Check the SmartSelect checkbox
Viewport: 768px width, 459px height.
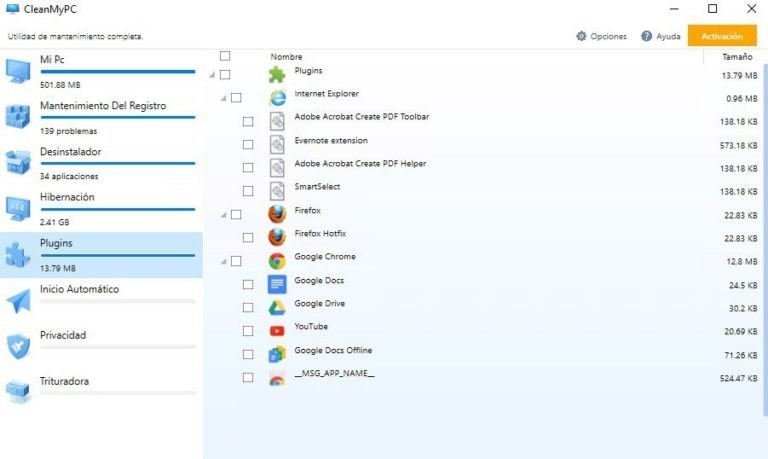[248, 191]
